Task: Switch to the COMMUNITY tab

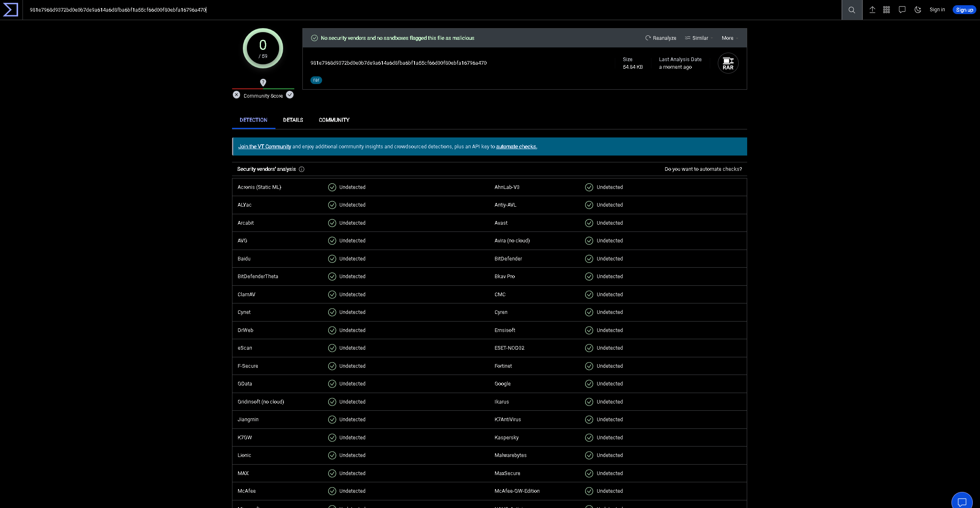Action: tap(334, 120)
